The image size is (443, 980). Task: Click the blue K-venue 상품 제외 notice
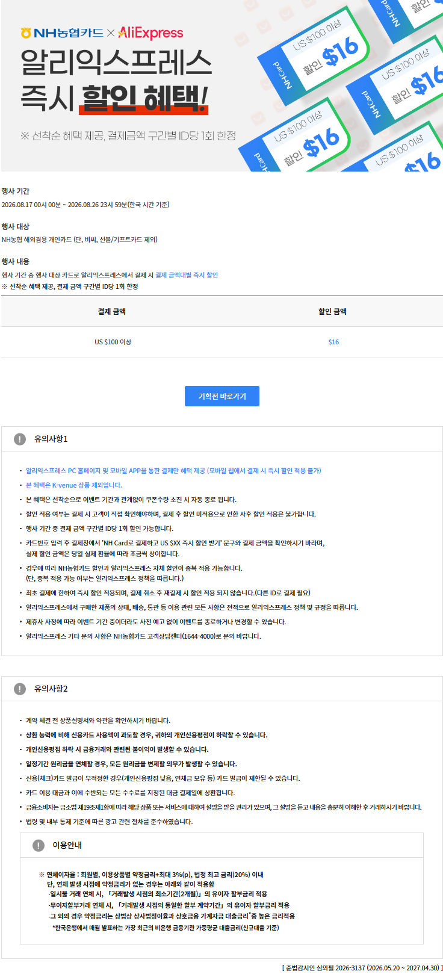[x=74, y=485]
